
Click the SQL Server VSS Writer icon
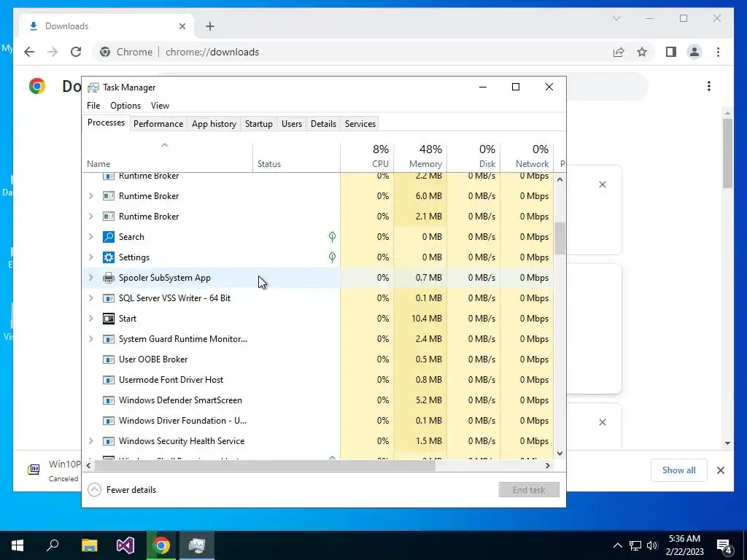coord(109,298)
